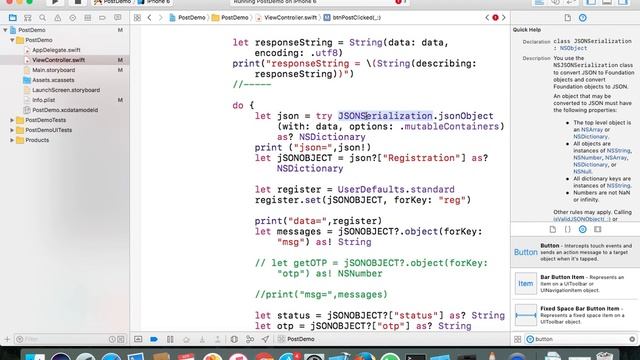This screenshot has height=360, width=640.
Task: Open the Project navigator folder icon
Action: pyautogui.click(x=13, y=18)
